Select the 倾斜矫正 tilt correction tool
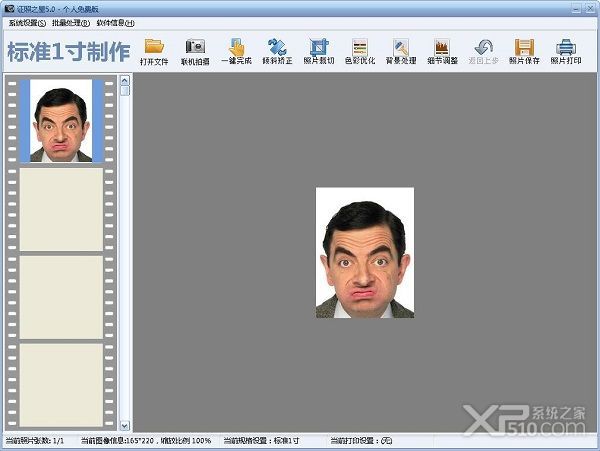 pyautogui.click(x=277, y=51)
